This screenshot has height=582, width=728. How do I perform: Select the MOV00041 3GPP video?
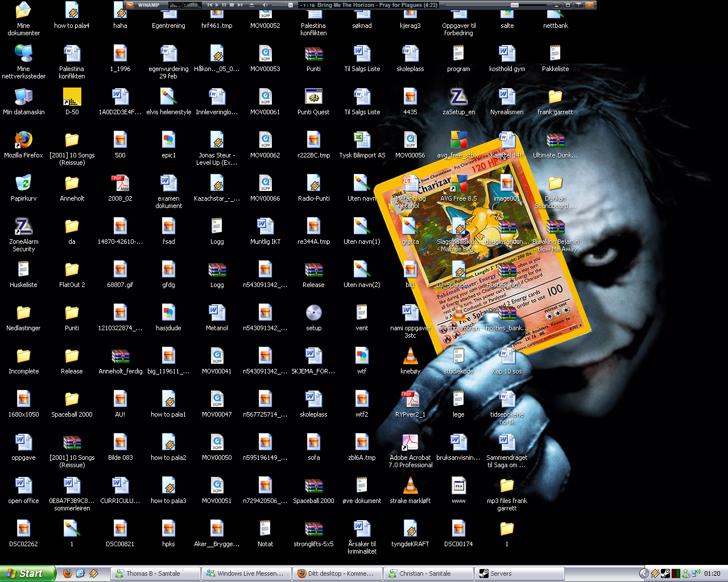coord(217,361)
